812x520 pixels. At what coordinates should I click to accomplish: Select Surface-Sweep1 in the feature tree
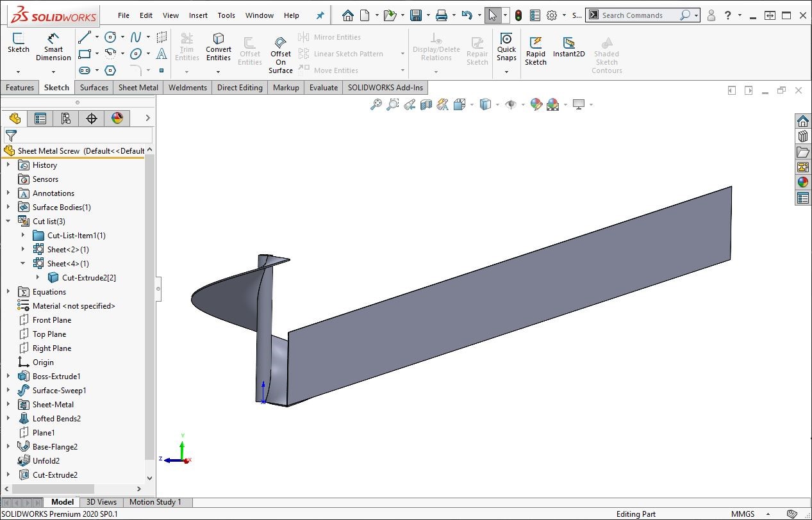coord(59,391)
